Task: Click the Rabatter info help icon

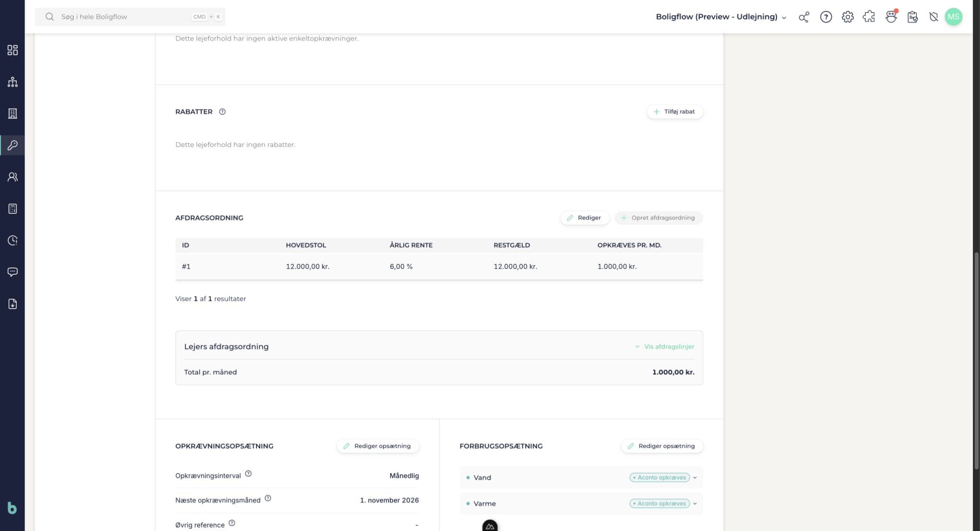Action: 222,111
